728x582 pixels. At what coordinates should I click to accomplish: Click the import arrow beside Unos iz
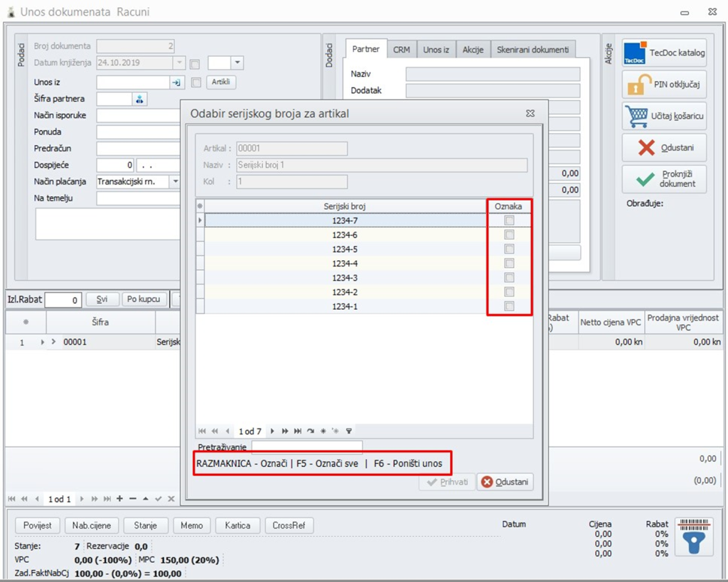pos(177,82)
